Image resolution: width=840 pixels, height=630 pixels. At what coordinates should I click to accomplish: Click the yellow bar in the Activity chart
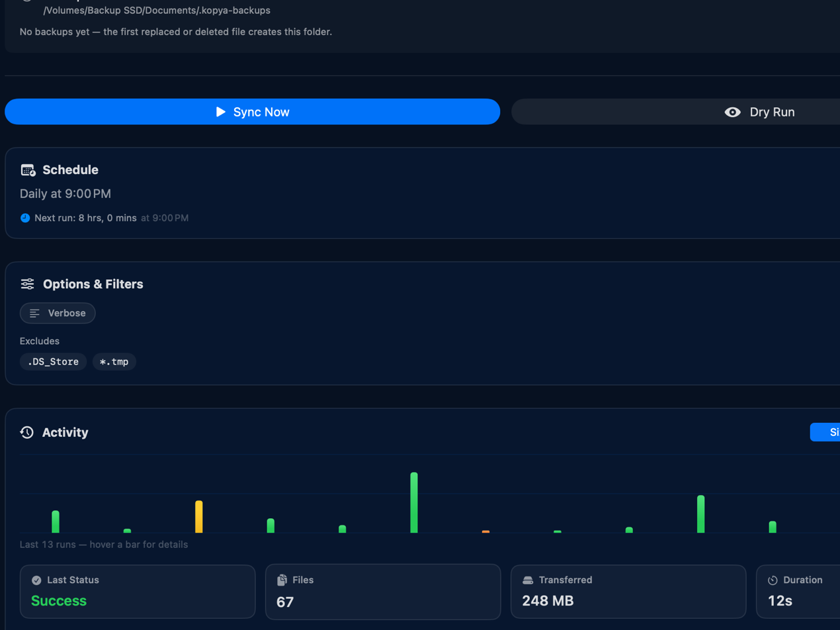pyautogui.click(x=199, y=517)
